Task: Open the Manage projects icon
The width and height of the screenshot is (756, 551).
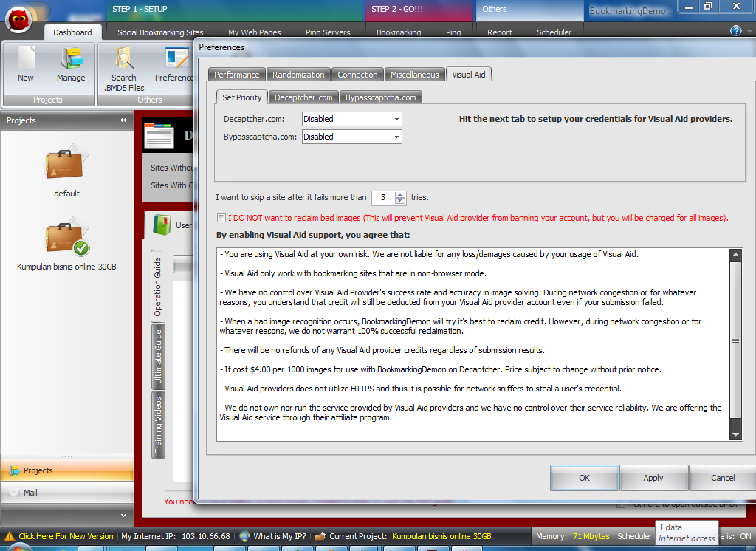Action: click(71, 65)
